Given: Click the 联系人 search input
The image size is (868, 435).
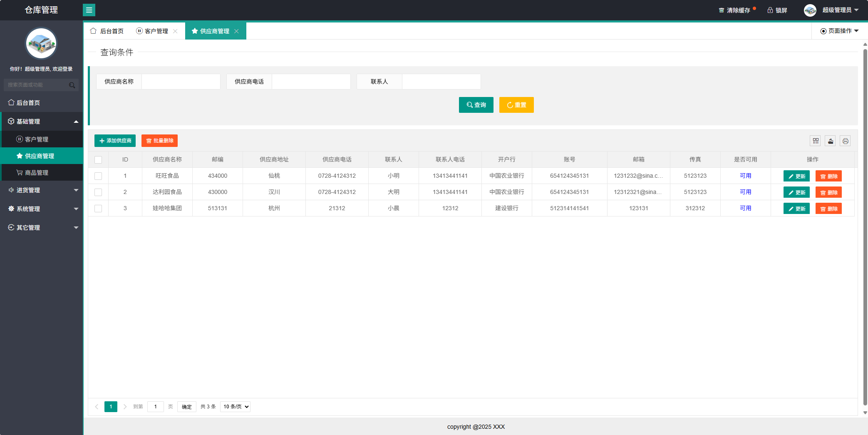Looking at the screenshot, I should tap(441, 82).
